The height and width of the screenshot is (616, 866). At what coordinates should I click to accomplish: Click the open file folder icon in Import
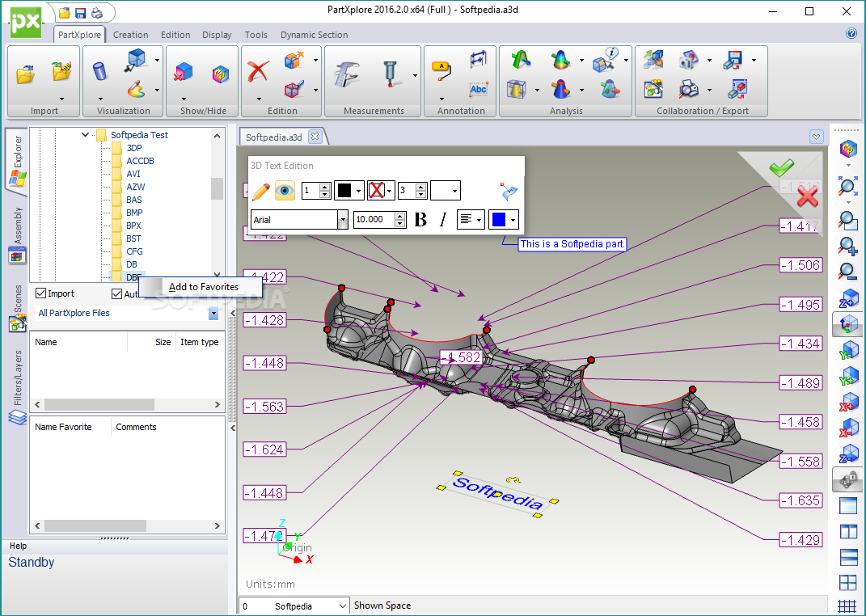click(x=25, y=74)
